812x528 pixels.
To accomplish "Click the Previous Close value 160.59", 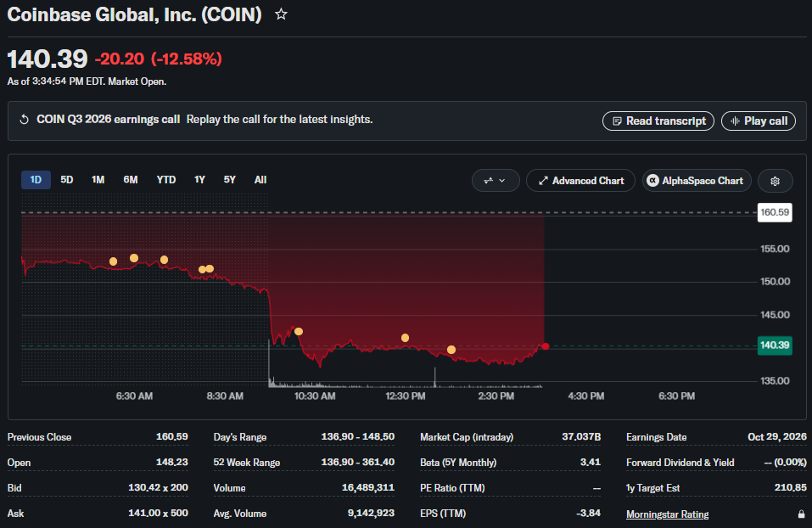I will (172, 437).
